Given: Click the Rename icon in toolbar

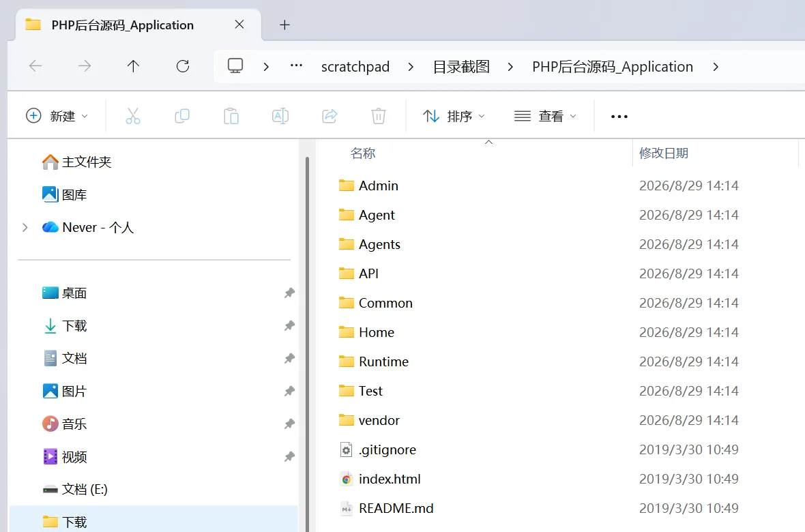Looking at the screenshot, I should [280, 116].
